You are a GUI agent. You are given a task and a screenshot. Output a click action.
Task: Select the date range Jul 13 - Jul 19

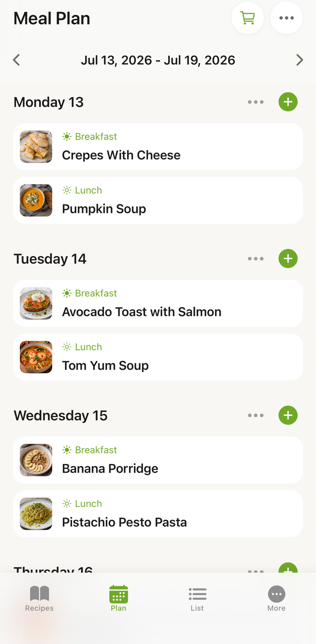point(158,60)
